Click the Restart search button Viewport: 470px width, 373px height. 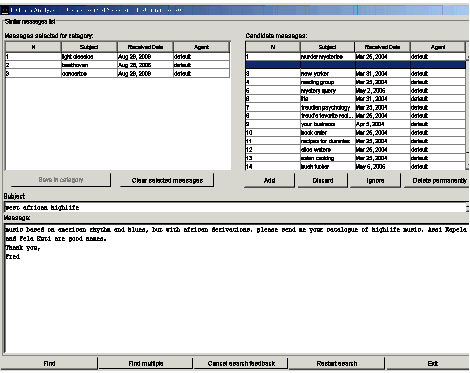[337, 363]
